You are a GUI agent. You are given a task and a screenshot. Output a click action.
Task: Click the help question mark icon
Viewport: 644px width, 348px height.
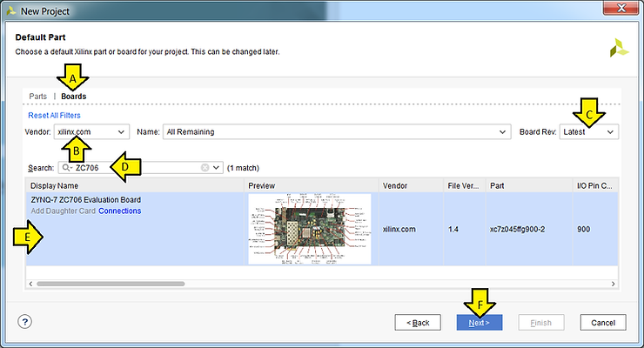24,322
